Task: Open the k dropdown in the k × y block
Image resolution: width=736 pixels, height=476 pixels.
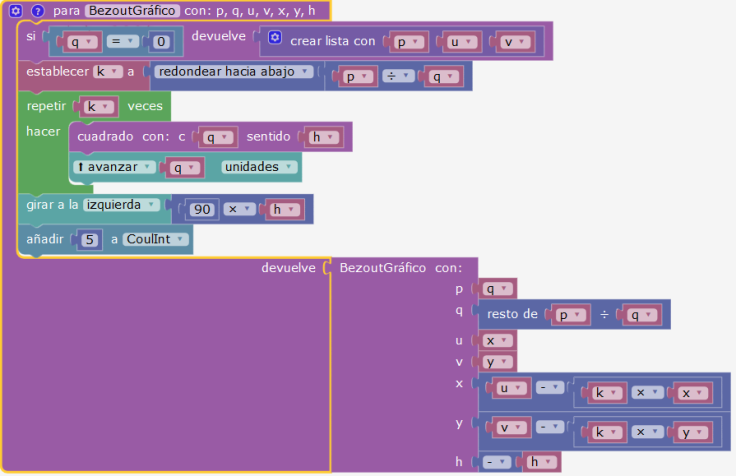Action: [609, 433]
